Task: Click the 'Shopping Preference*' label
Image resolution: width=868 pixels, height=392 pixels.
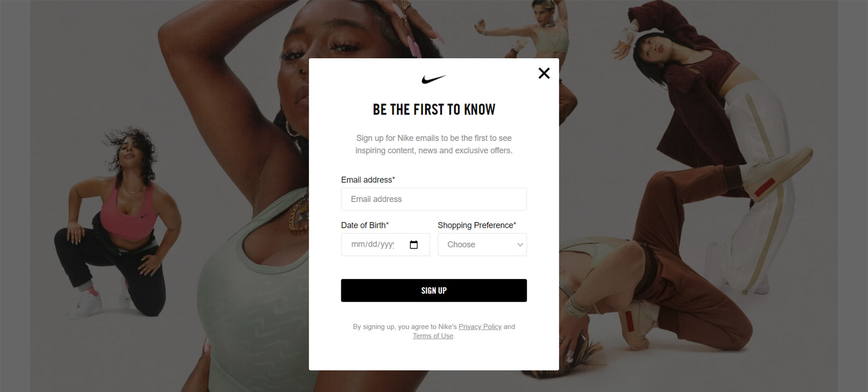Action: point(477,225)
